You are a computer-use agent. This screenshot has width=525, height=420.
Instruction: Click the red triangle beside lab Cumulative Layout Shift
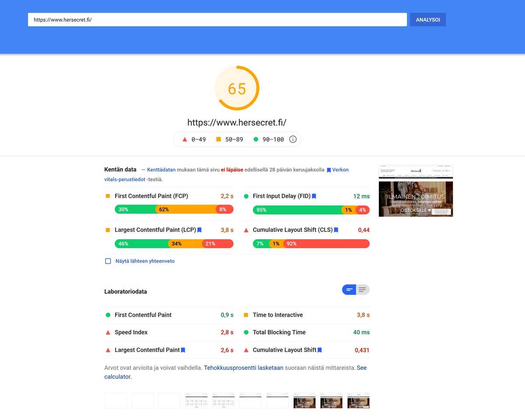pos(246,350)
